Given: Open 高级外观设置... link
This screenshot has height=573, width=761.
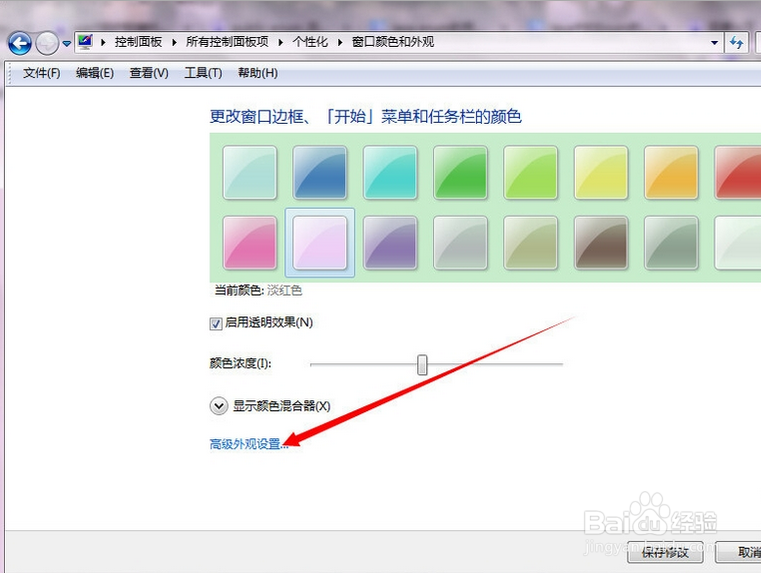Looking at the screenshot, I should click(249, 444).
